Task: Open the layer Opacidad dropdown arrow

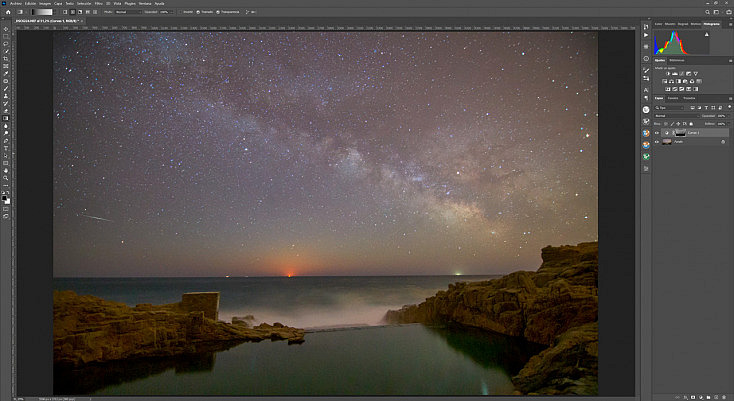Action: click(729, 116)
